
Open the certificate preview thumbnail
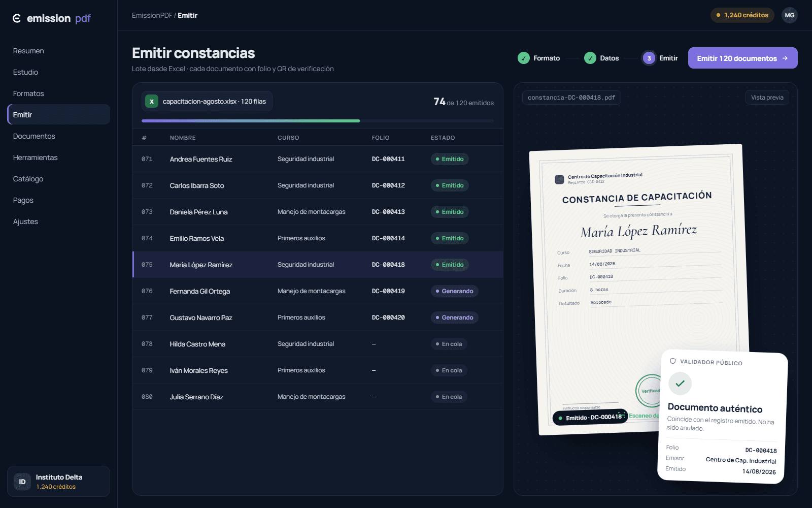click(639, 290)
